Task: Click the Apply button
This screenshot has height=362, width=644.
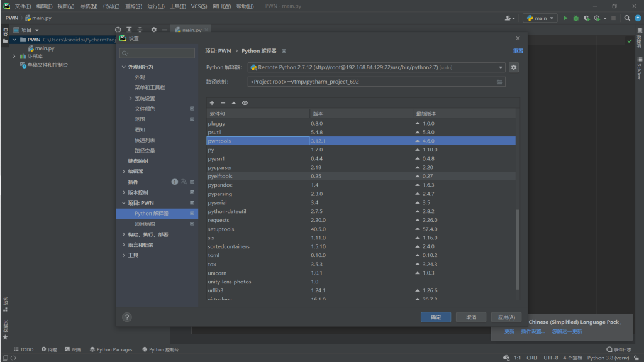Action: click(506, 317)
